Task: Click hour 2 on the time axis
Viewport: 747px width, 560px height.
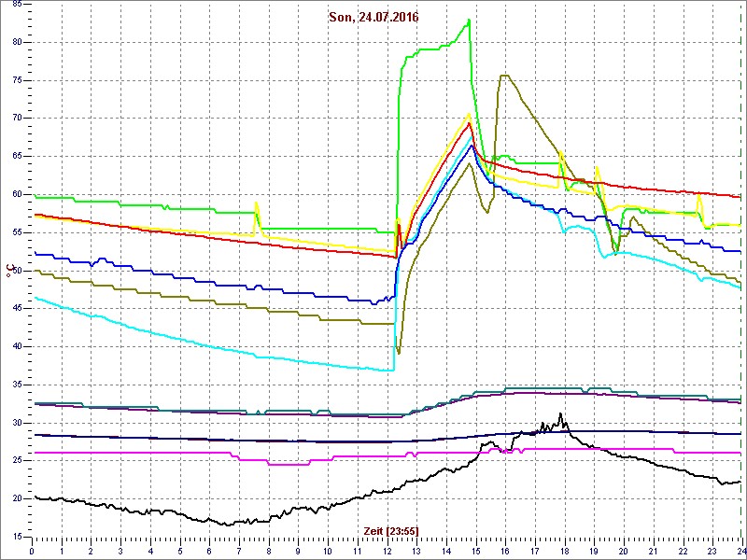Action: pyautogui.click(x=91, y=552)
